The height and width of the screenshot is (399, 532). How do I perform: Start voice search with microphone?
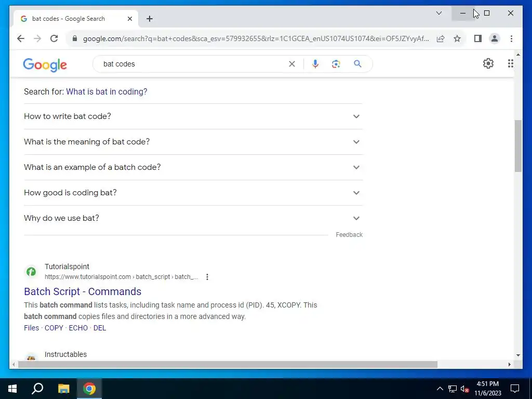coord(315,64)
